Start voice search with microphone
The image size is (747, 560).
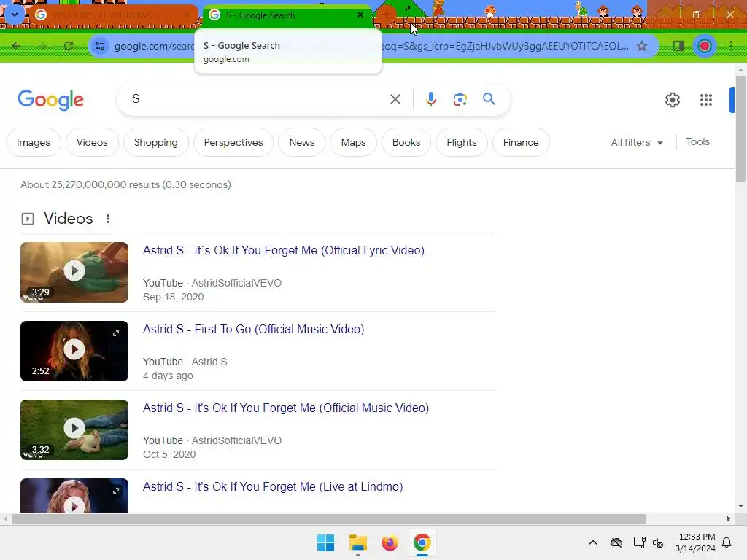pyautogui.click(x=430, y=99)
